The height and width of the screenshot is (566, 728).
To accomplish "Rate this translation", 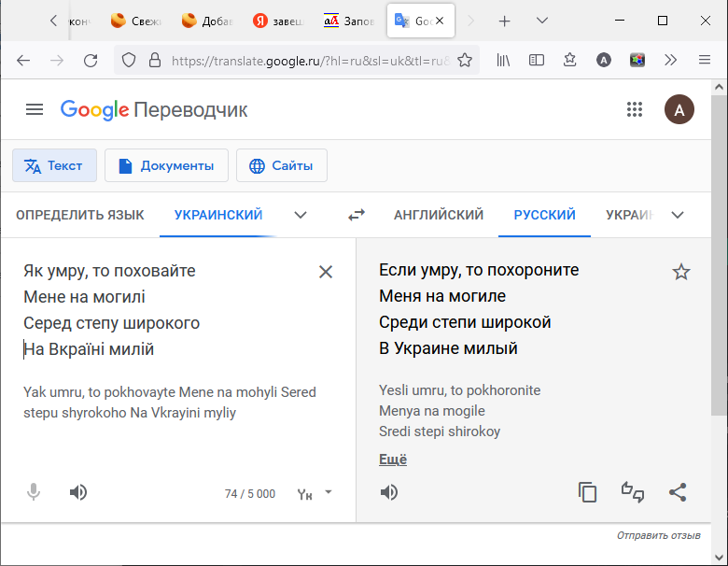I will (x=633, y=492).
